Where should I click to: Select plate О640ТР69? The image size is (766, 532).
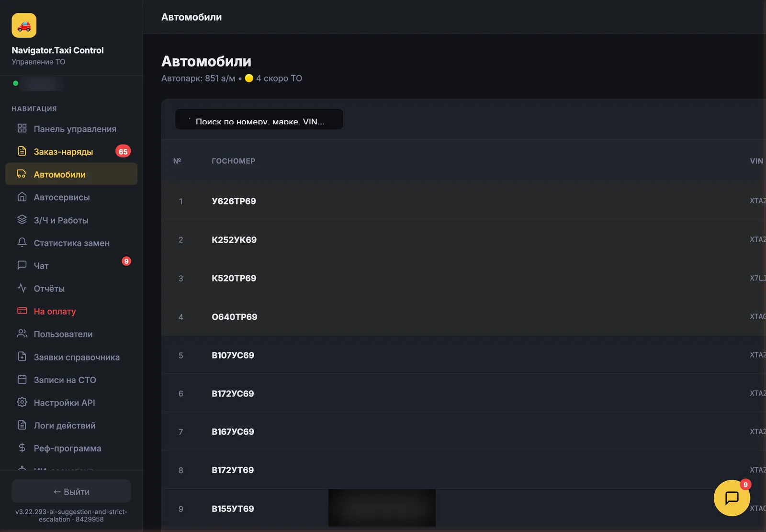[x=235, y=317]
